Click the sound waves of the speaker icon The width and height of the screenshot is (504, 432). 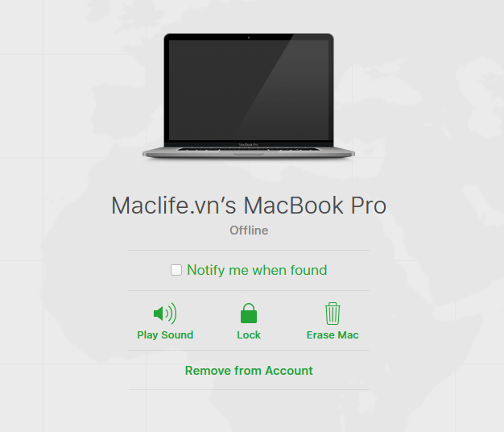(172, 314)
